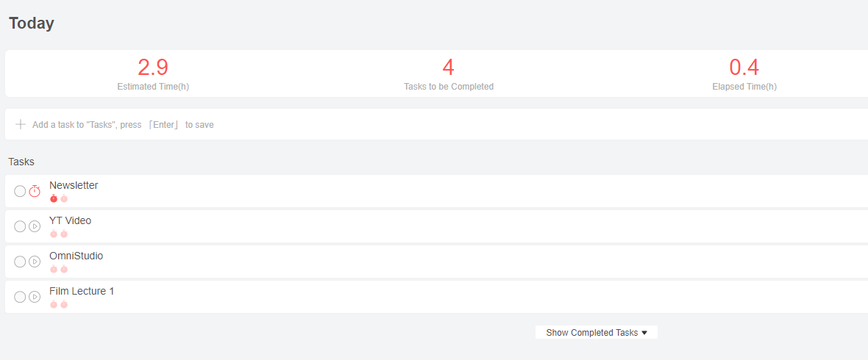Check off the OmniStudio task
Image resolution: width=868 pixels, height=360 pixels.
pos(20,262)
